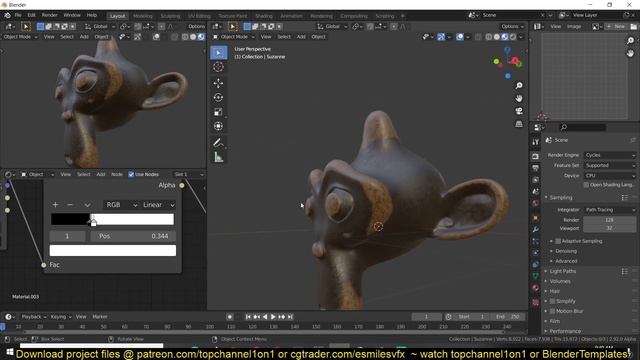The height and width of the screenshot is (360, 640).
Task: Open the Render properties tab
Action: coord(536,156)
